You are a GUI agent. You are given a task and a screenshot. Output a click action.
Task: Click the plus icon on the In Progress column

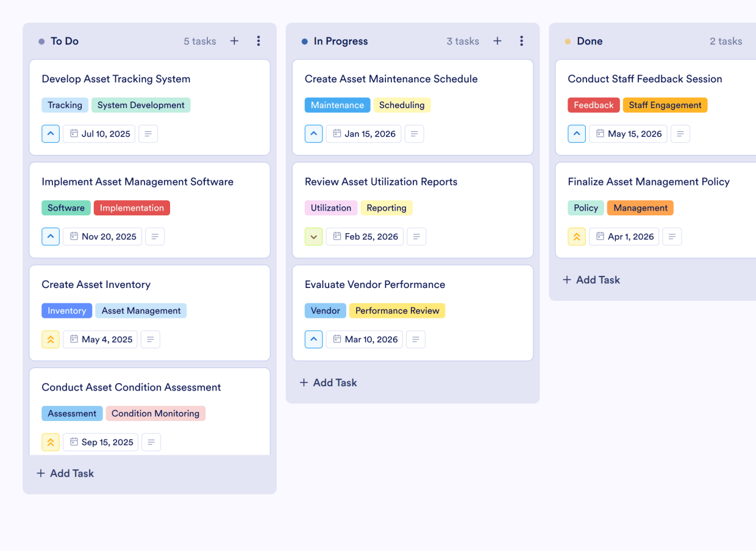tap(497, 41)
